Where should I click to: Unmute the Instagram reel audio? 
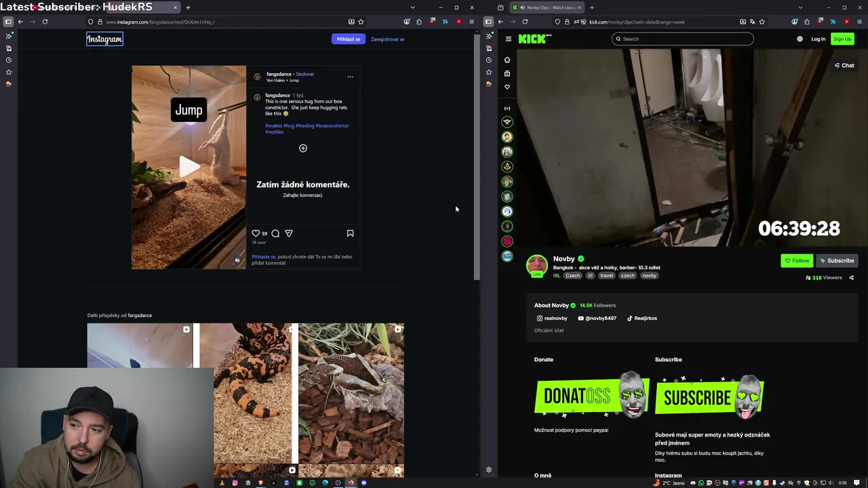[x=237, y=260]
